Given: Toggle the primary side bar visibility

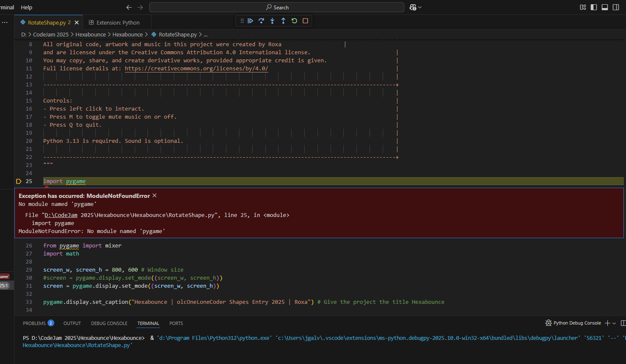Looking at the screenshot, I should (x=594, y=7).
